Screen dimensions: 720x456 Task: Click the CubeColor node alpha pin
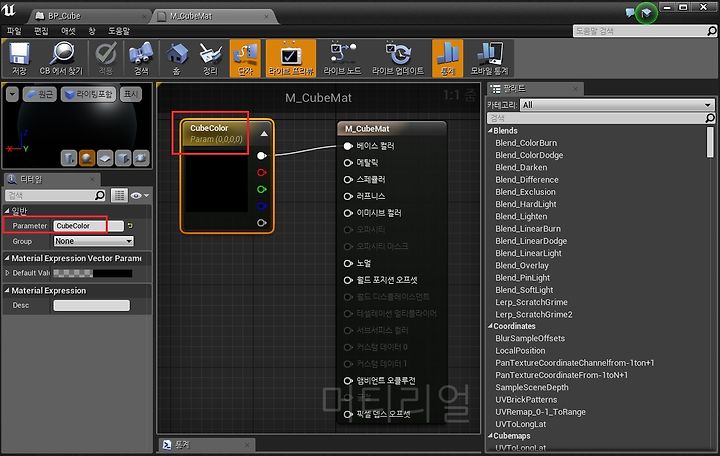pos(261,223)
